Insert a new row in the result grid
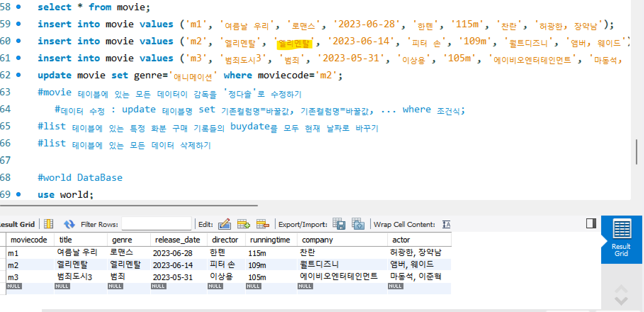The width and height of the screenshot is (644, 312). pos(243,224)
